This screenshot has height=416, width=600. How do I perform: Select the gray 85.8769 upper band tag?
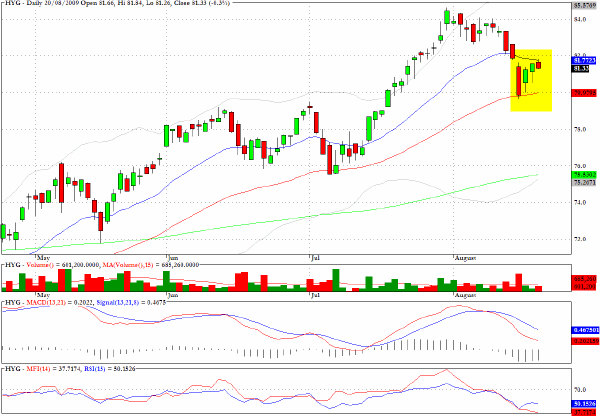[x=584, y=5]
